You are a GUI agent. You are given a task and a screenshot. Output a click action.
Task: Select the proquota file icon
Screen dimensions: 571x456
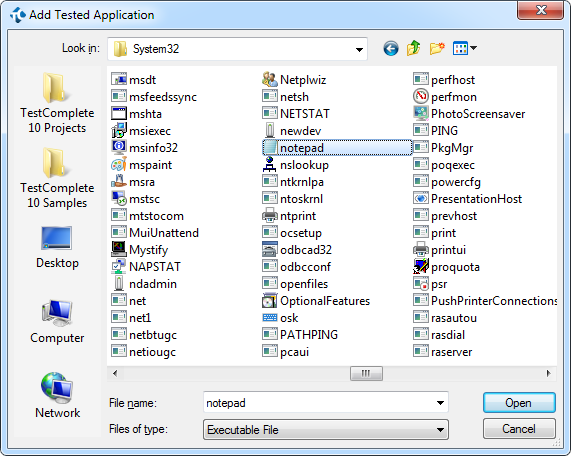[x=421, y=267]
